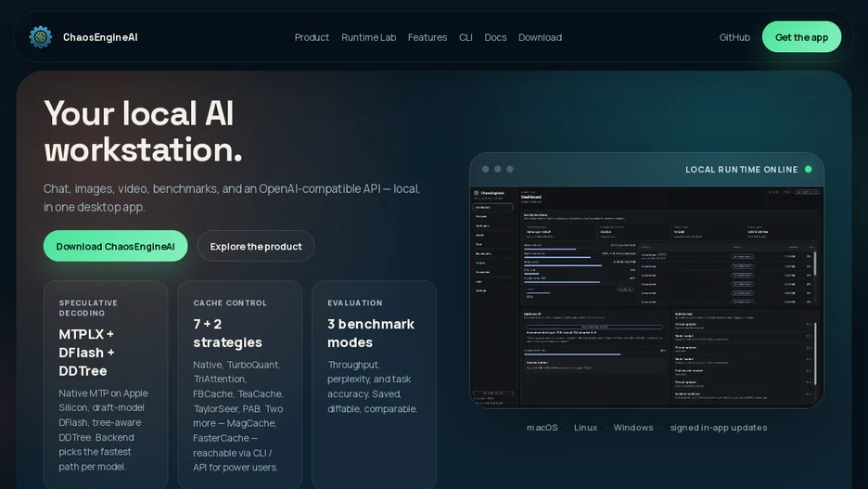Click the Get the app button
This screenshot has height=489, width=868.
tap(801, 37)
